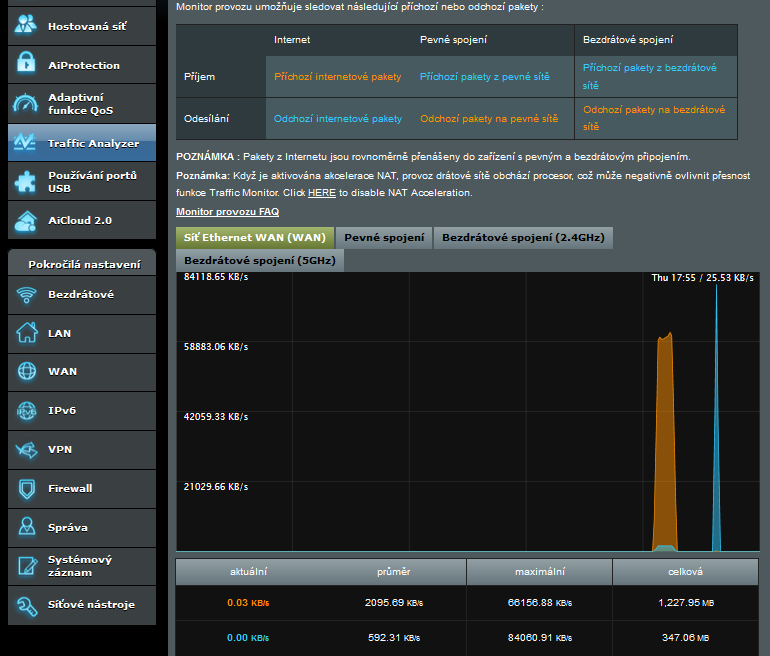
Task: Open Adaptive QoS via its gauge icon
Action: [27, 103]
